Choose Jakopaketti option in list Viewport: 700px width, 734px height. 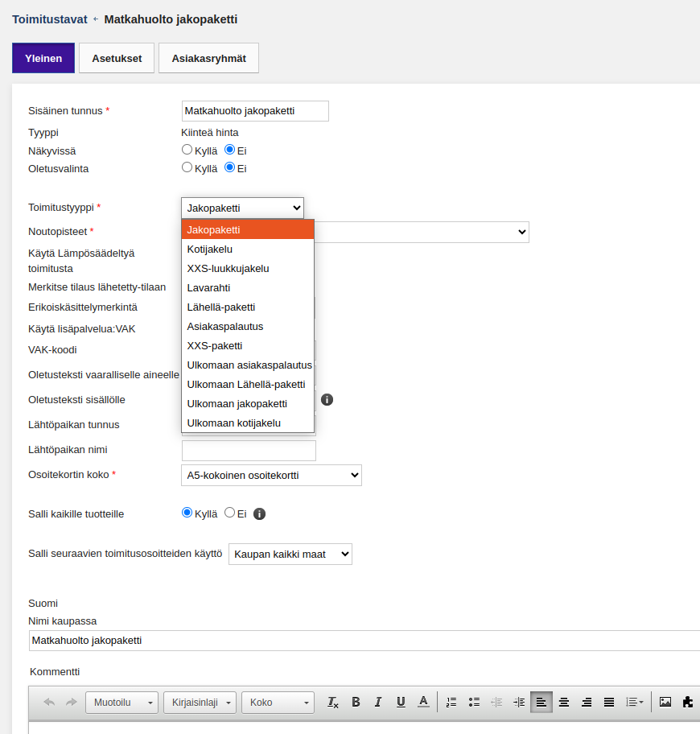tap(248, 230)
